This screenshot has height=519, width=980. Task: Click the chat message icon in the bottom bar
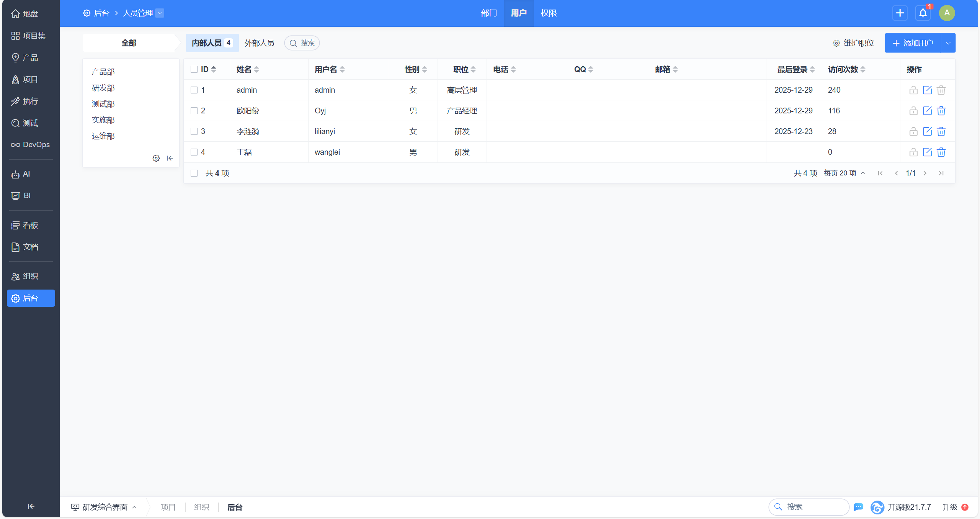(x=858, y=507)
